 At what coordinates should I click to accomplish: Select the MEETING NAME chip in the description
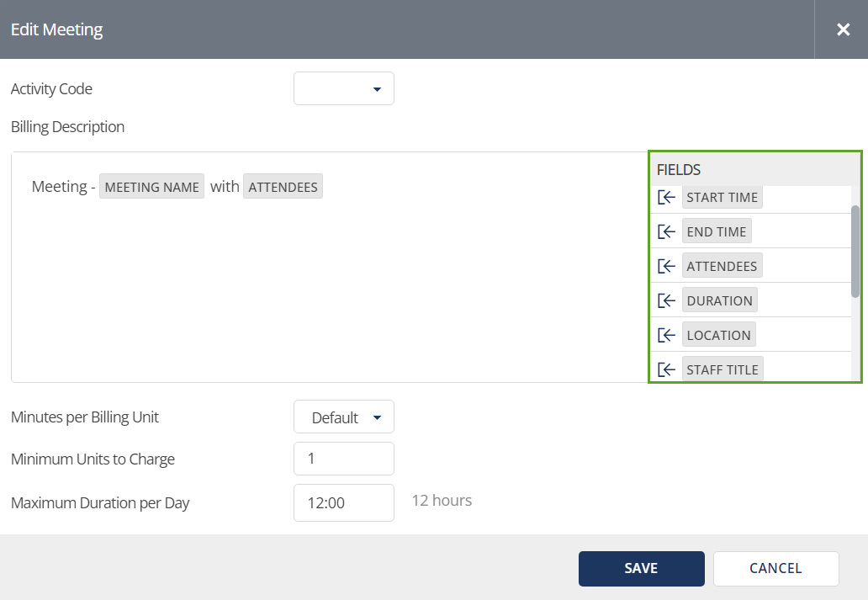coord(151,186)
